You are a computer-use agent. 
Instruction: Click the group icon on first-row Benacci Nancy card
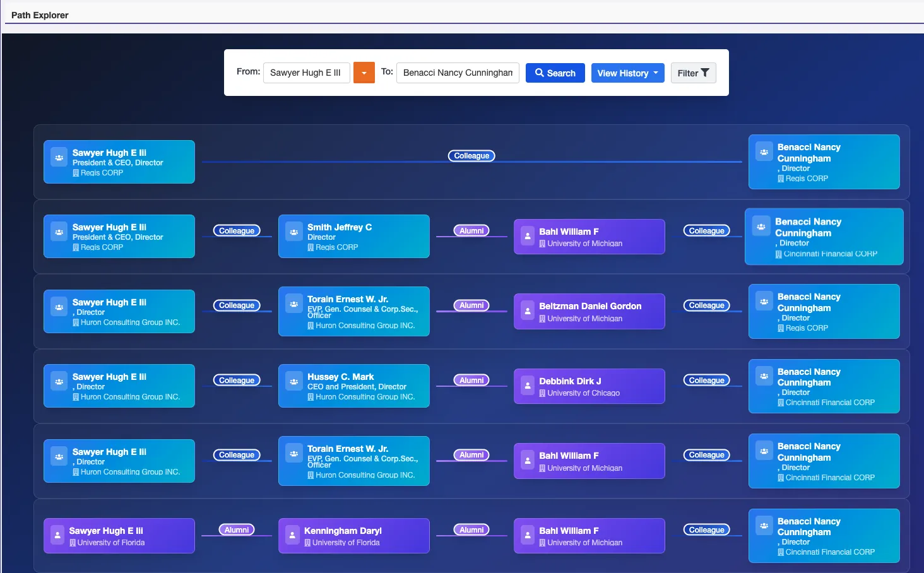(764, 151)
